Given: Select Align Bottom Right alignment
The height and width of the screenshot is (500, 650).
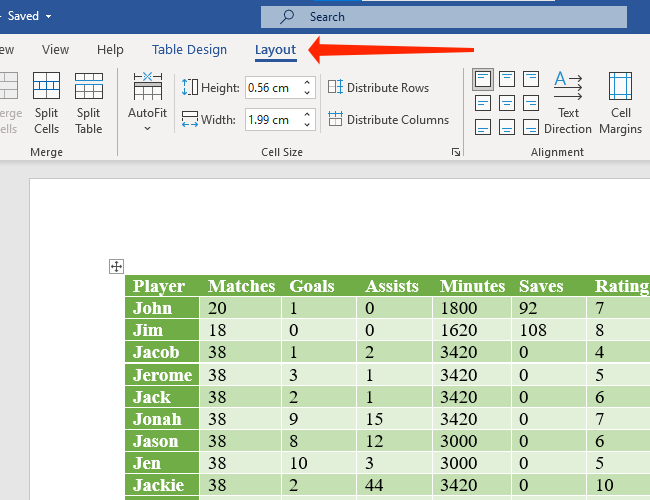Looking at the screenshot, I should click(531, 127).
